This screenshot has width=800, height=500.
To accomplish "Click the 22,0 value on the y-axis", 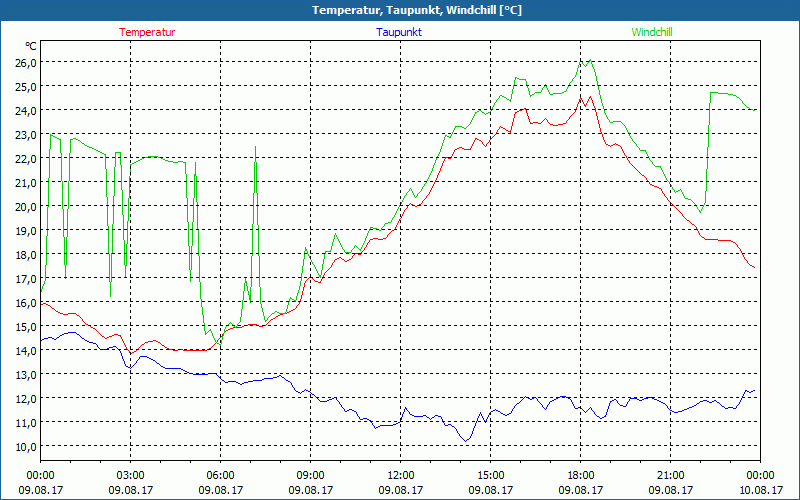I will [x=26, y=158].
